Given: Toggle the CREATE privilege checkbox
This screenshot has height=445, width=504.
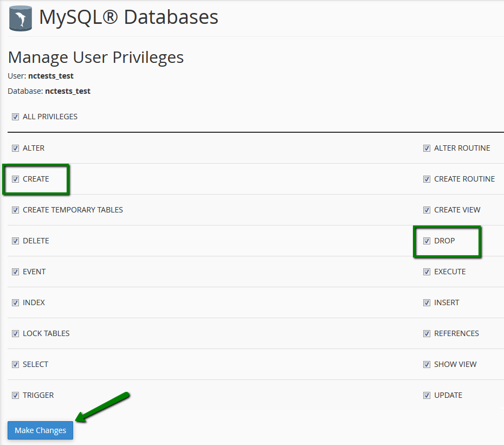Looking at the screenshot, I should [x=15, y=179].
